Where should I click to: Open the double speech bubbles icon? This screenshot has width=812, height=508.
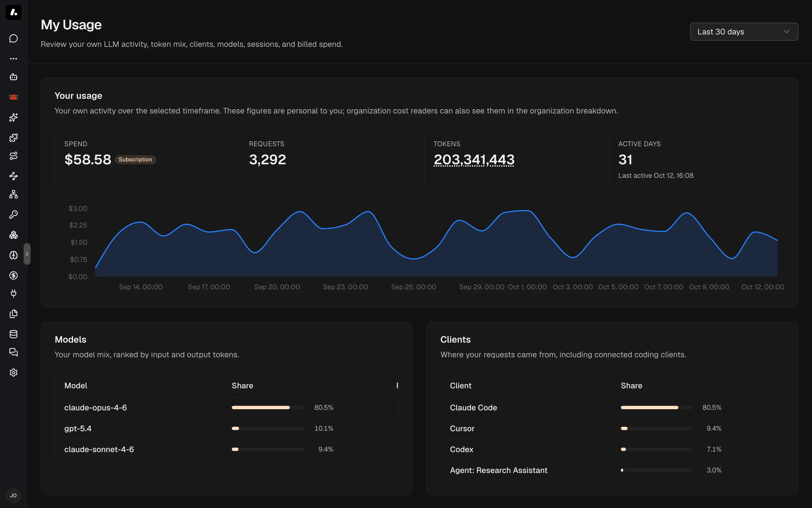click(14, 352)
